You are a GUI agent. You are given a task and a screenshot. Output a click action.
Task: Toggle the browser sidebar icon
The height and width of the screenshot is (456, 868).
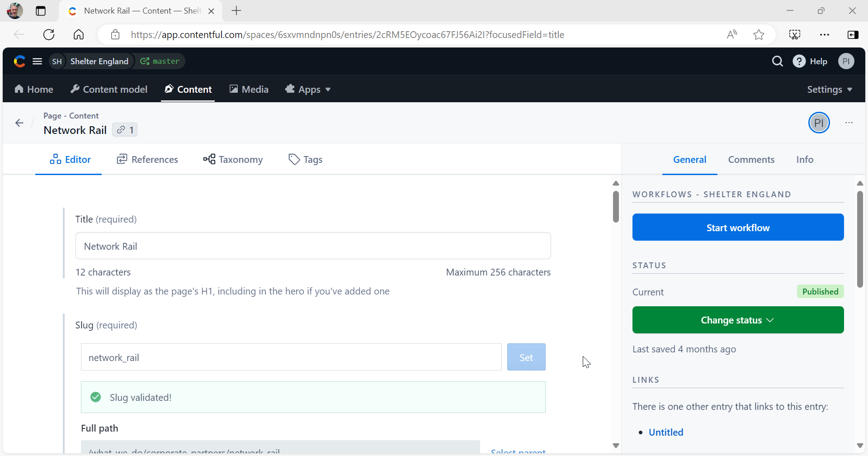pyautogui.click(x=853, y=34)
